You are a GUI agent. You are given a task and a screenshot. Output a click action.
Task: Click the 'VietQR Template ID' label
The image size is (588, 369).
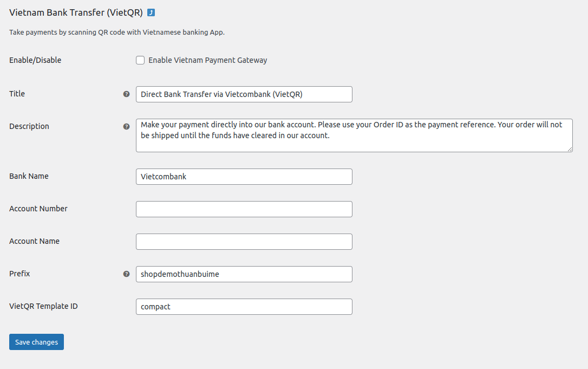[43, 306]
